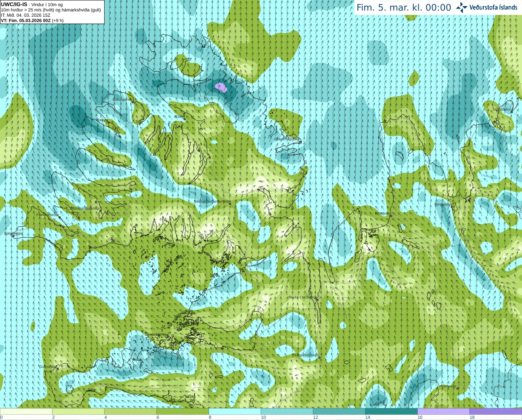
Task: Click the purple wind-maximum patch on the map
Action: [x=221, y=87]
